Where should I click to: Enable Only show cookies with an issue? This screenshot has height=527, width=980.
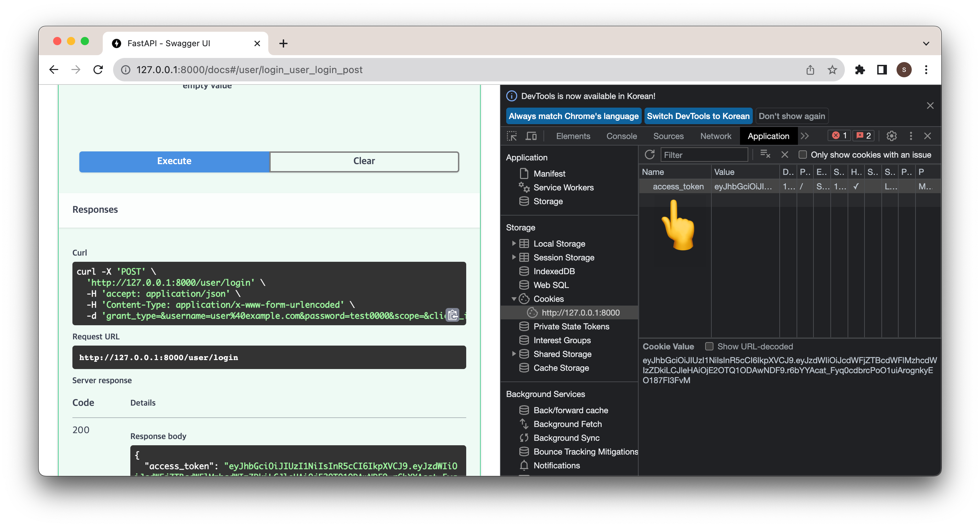(803, 155)
